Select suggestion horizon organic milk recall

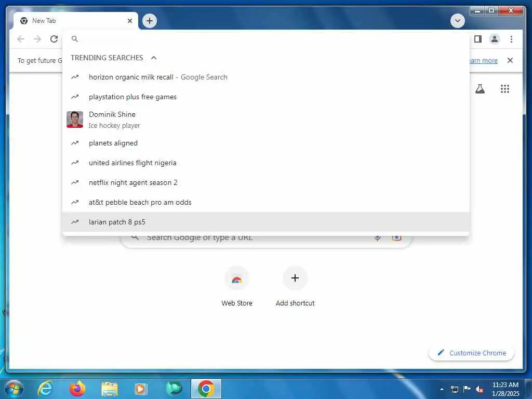[266, 77]
